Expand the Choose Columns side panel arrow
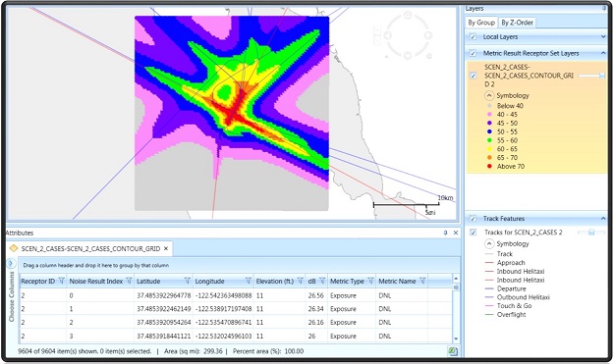The image size is (614, 364). pyautogui.click(x=11, y=263)
